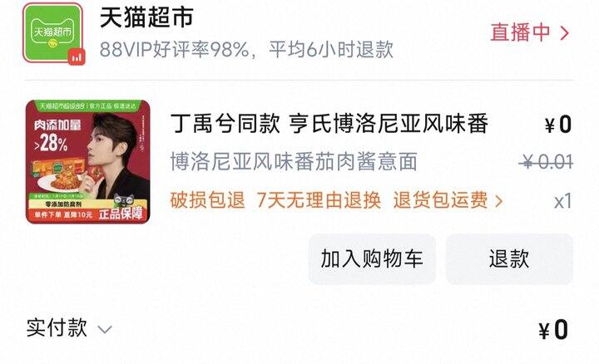Request refund with 退款 button
Viewport: 599px width, 364px height.
(509, 259)
